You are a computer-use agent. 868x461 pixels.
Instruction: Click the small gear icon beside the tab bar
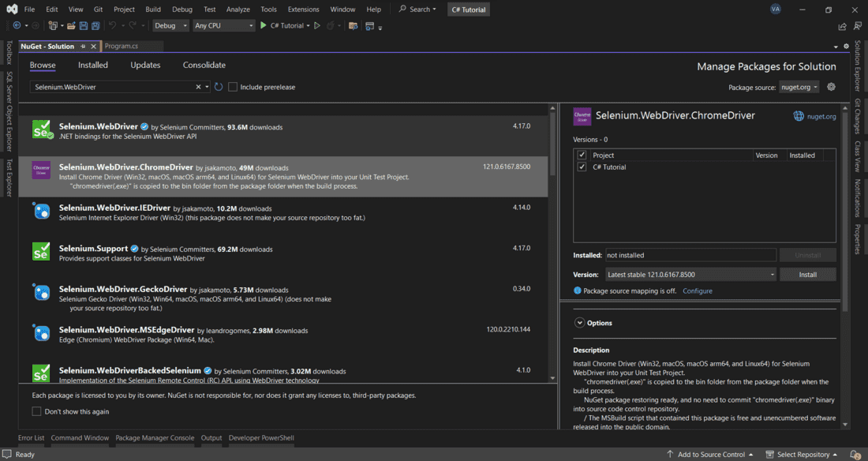coord(846,47)
